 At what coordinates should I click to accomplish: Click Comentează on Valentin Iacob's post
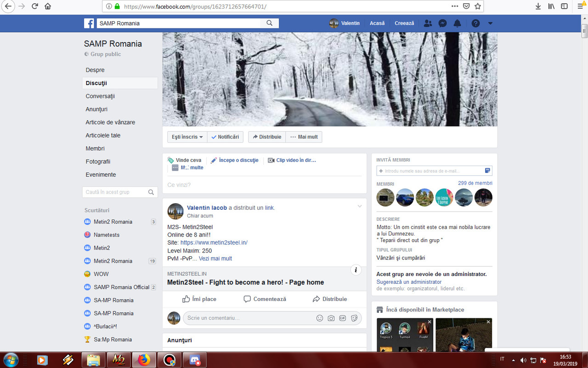[265, 299]
